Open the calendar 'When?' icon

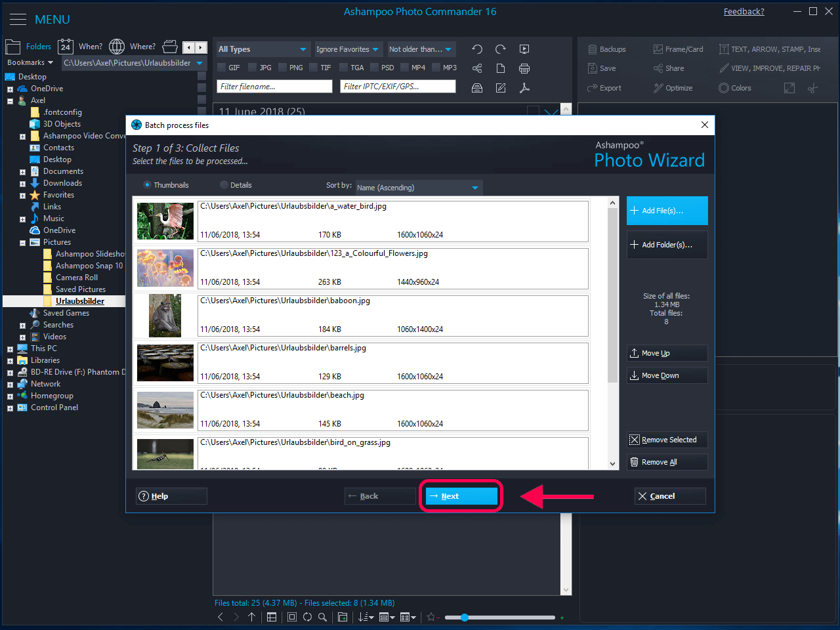point(66,47)
